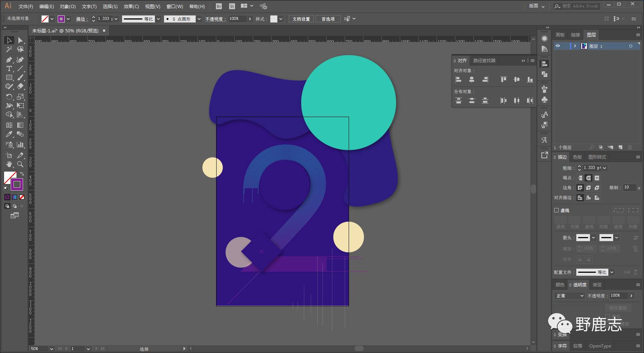The image size is (644, 353).
Task: Select the Pen tool
Action: [x=9, y=60]
